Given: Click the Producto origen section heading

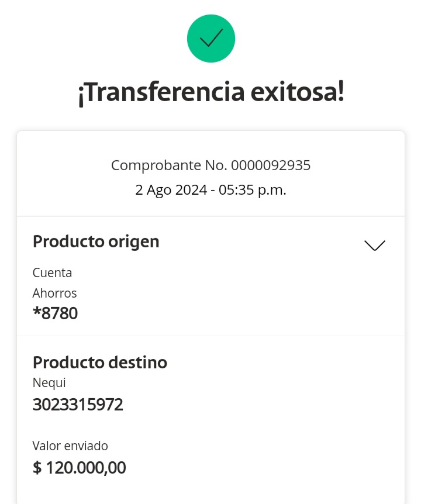Looking at the screenshot, I should (x=96, y=241).
